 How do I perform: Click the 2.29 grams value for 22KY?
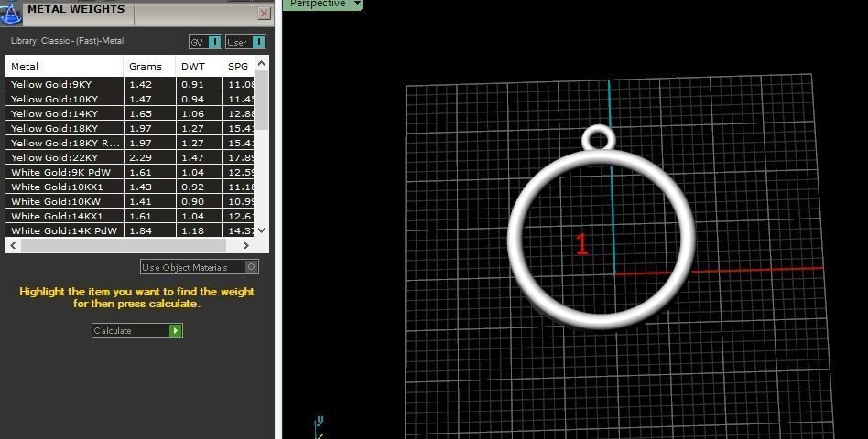tap(141, 157)
